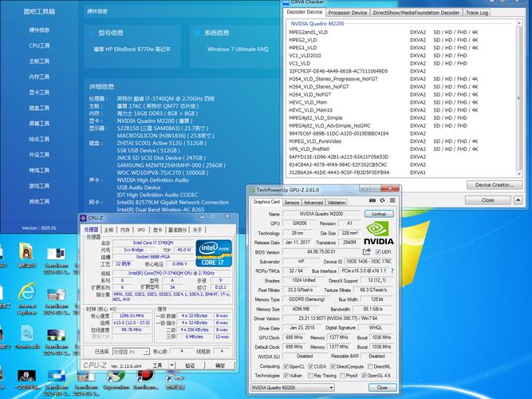Click the BIOS export share icon in GPU-Z
This screenshot has width=532, height=399.
[366, 251]
